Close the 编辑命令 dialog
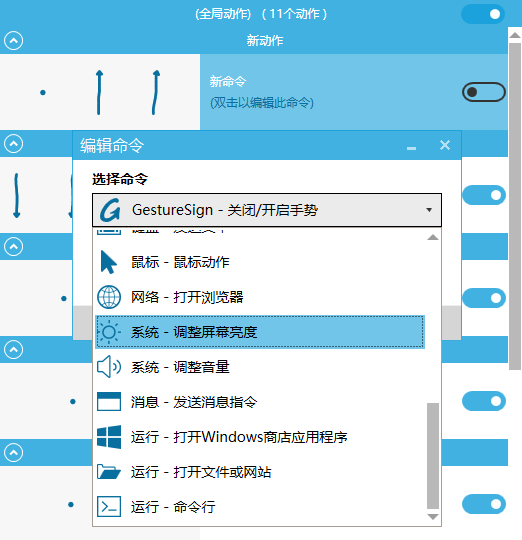The width and height of the screenshot is (522, 540). 445,145
